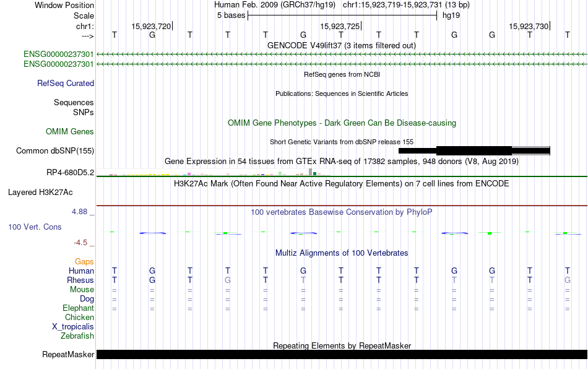This screenshot has height=369, width=588.
Task: Open the OMIM Gene Phenotypes track title
Action: [x=342, y=123]
